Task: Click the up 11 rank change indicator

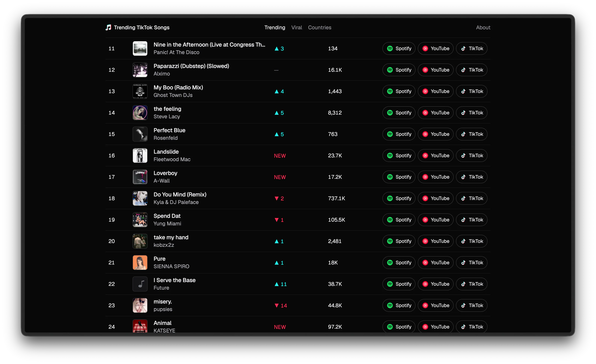Action: click(x=280, y=284)
